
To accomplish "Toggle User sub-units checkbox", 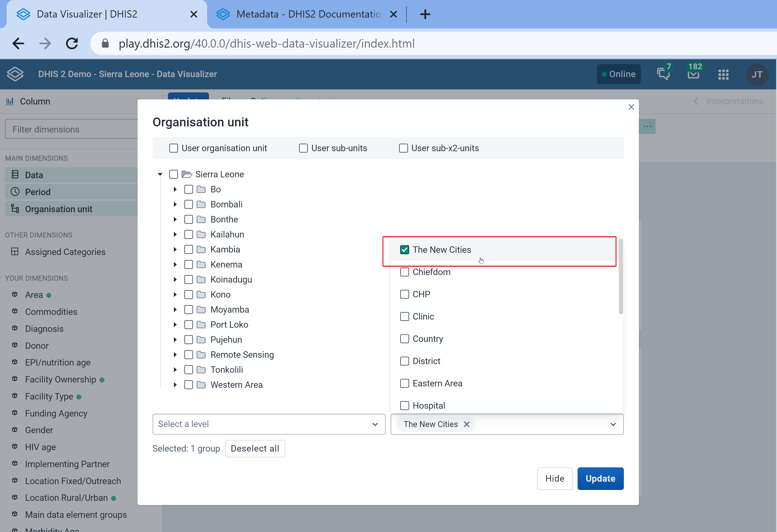I will tap(303, 148).
